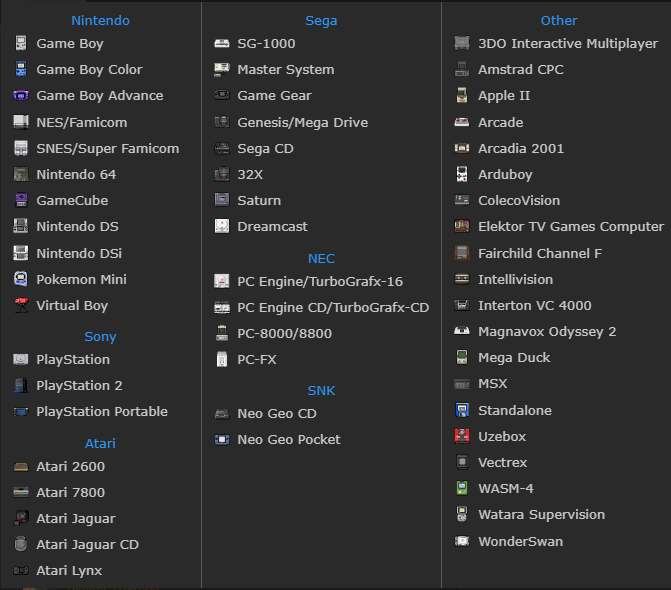Open Elektor TV Games Computer link

(x=571, y=227)
